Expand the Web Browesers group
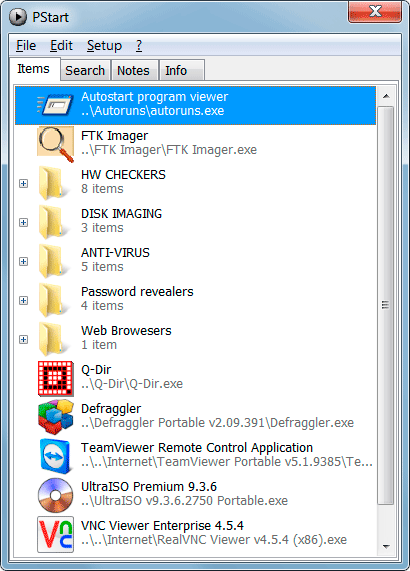The height and width of the screenshot is (571, 410). pyautogui.click(x=23, y=339)
